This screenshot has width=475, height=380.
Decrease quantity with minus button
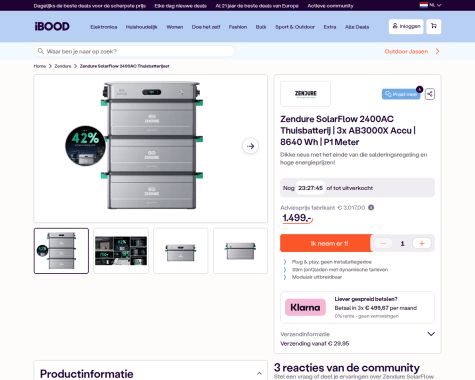(x=383, y=243)
